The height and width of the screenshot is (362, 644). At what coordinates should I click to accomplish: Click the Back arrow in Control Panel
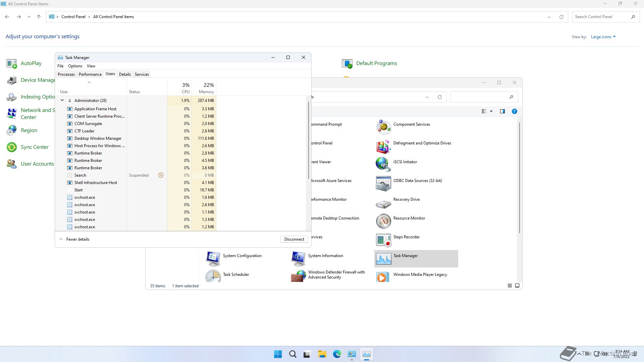(x=7, y=17)
